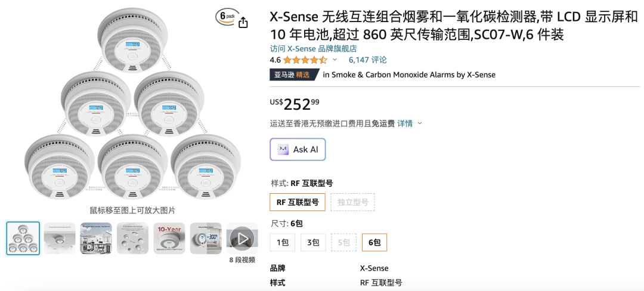
Task: Open the 6,147 评论 reviews link
Action: pos(367,60)
